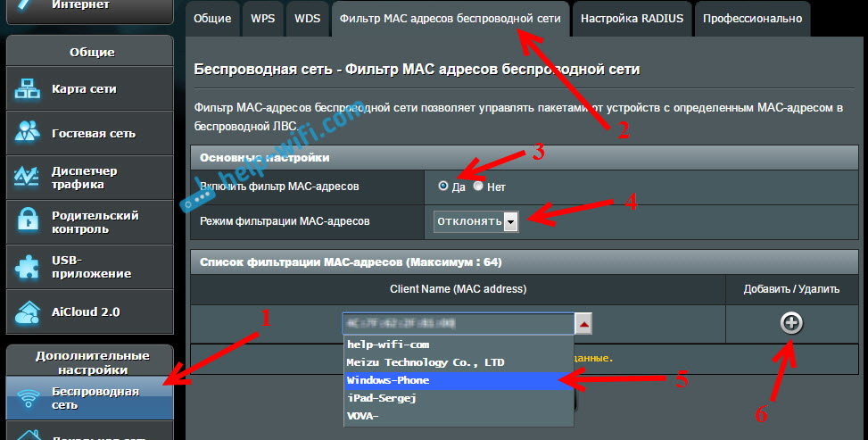Open the "Настройка RADIUS" tab
The height and width of the screenshot is (440, 868).
pos(630,18)
